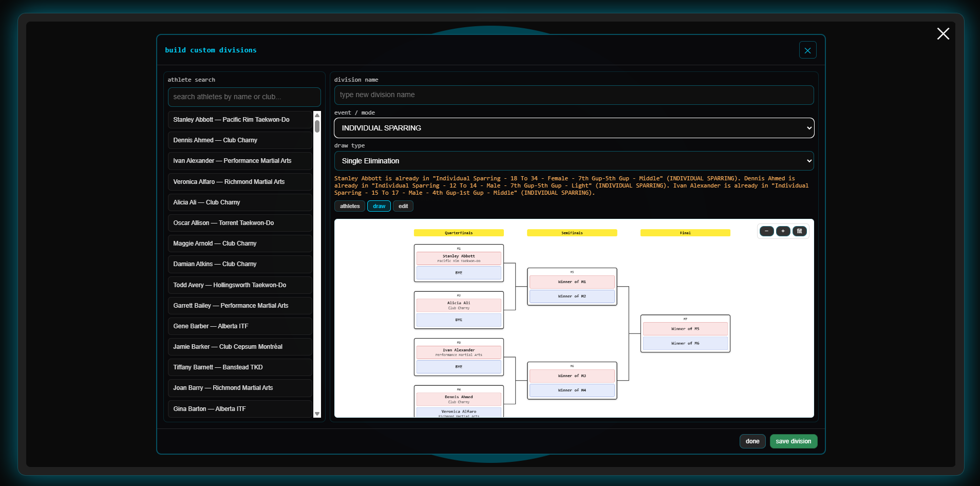Viewport: 980px width, 486px height.
Task: Switch to the edit tab
Action: pyautogui.click(x=403, y=206)
